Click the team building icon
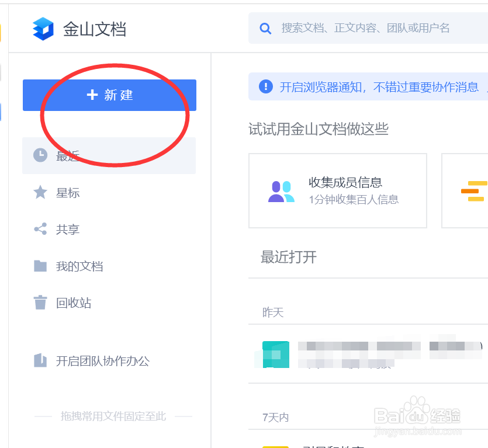 [40, 360]
